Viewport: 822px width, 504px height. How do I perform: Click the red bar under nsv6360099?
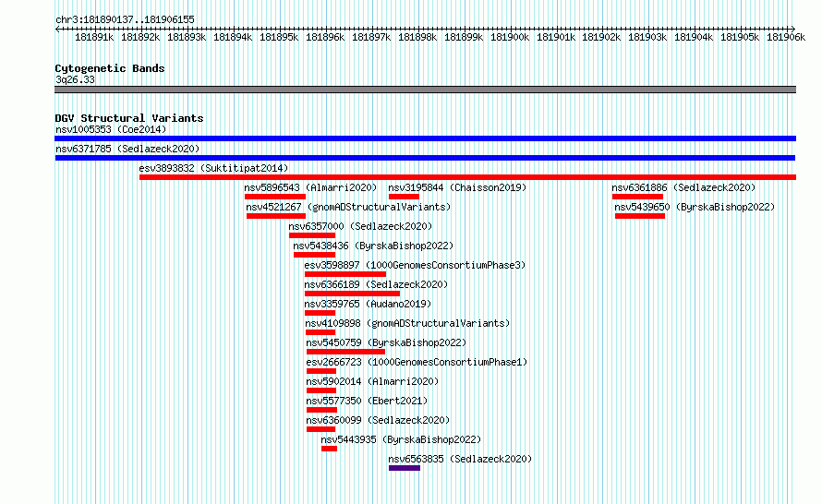tap(320, 429)
